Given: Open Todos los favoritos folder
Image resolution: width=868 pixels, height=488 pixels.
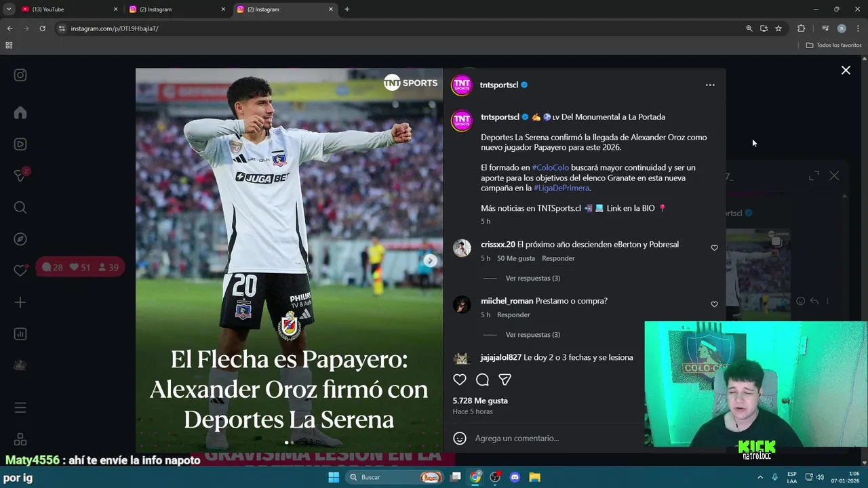Looking at the screenshot, I should click(x=833, y=45).
